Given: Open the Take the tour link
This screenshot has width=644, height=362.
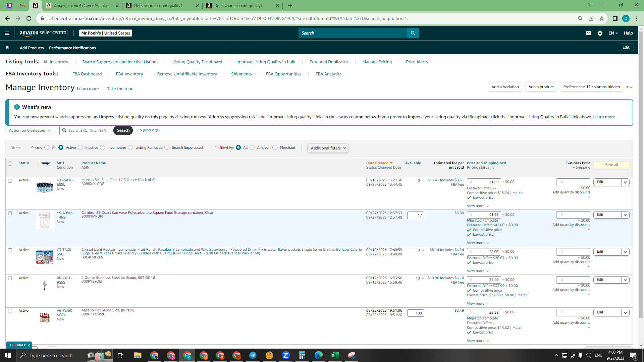Looking at the screenshot, I should coord(120,89).
